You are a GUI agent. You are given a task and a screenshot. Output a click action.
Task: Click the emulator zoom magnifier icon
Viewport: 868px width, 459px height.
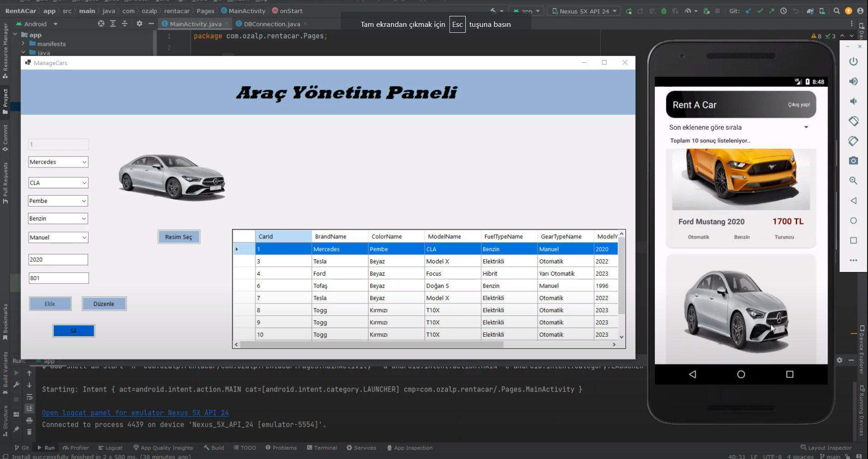tap(853, 181)
